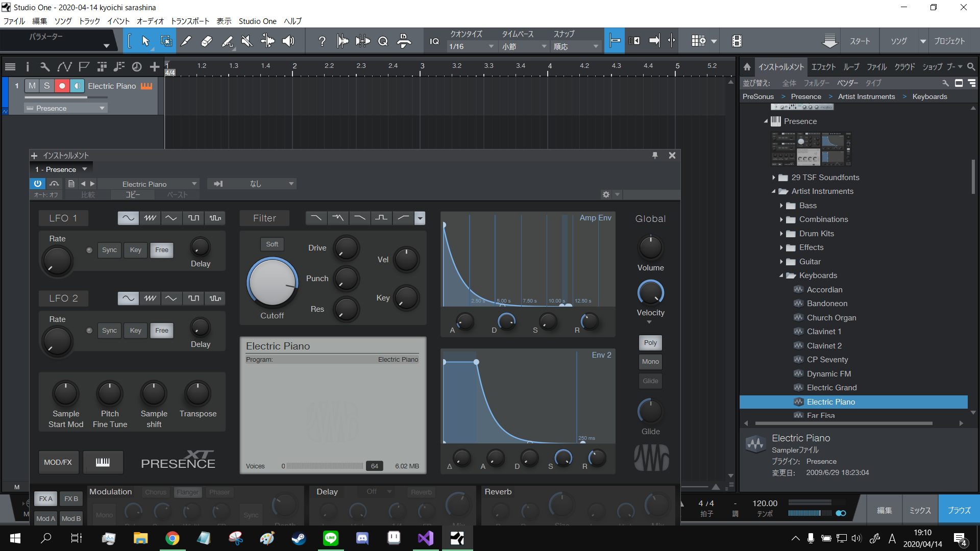Collapse the Keyboards folder
980x551 pixels.
click(781, 275)
